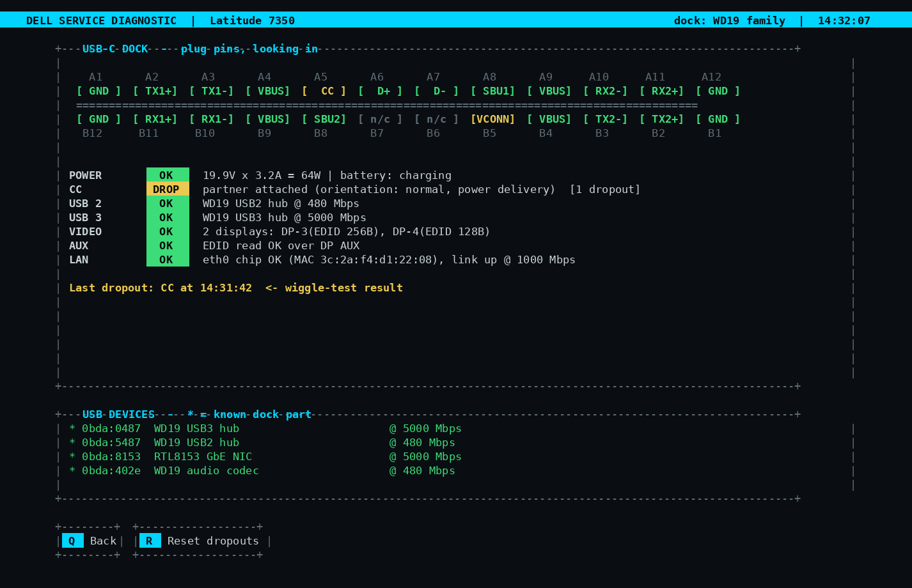Select the 0bda:402e WD19 audio codec row
912x588 pixels.
pos(262,470)
